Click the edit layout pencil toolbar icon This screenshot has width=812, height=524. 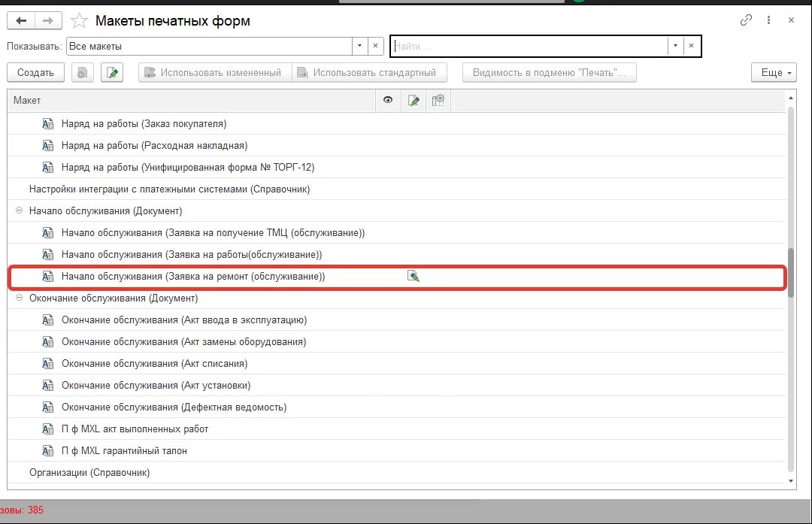(x=112, y=72)
